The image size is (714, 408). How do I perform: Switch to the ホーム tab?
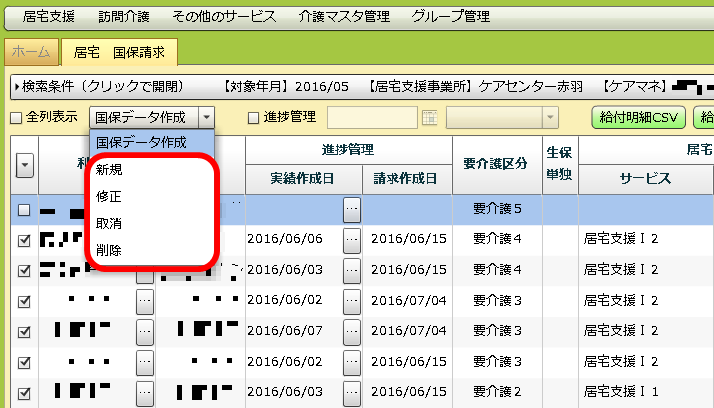point(31,51)
